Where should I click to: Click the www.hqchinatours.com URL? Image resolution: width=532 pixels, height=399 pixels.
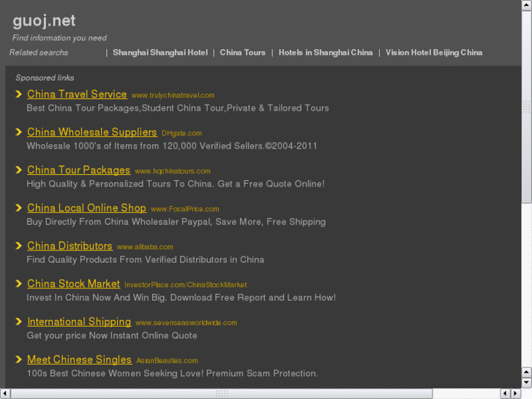173,171
